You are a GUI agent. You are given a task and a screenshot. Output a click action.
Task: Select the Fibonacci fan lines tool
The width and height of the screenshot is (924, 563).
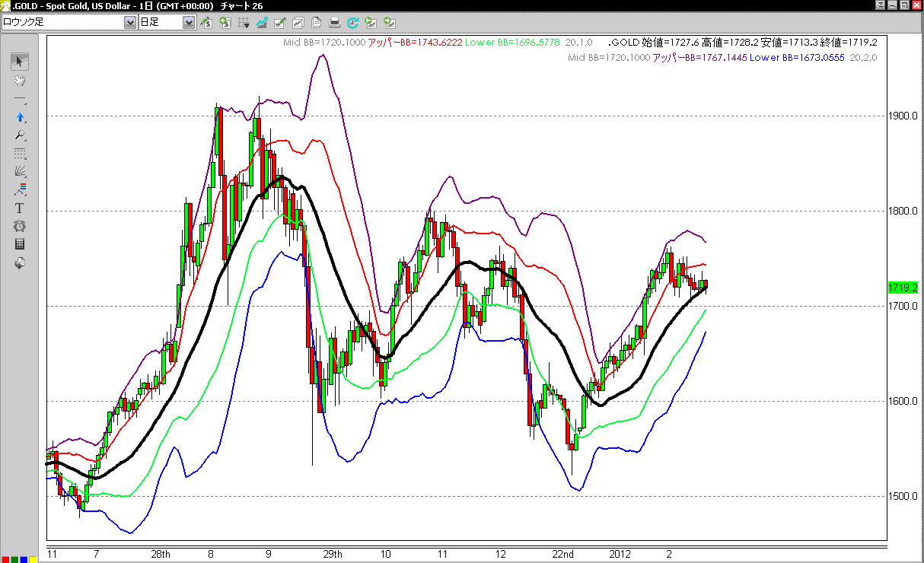[20, 171]
